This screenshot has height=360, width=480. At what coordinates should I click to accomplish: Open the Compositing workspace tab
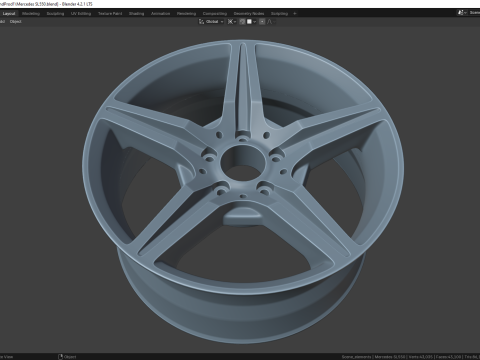(215, 14)
